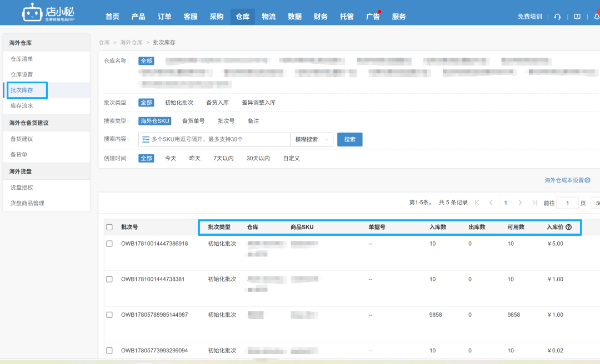Set search type to 批次号

coord(226,121)
